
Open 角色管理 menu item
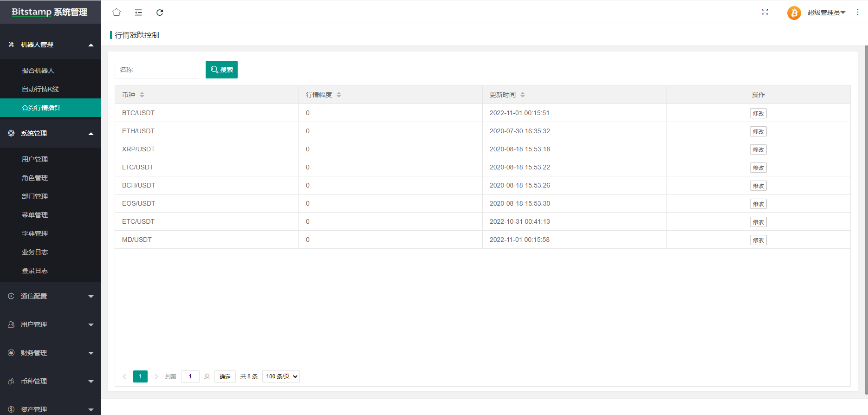[35, 178]
